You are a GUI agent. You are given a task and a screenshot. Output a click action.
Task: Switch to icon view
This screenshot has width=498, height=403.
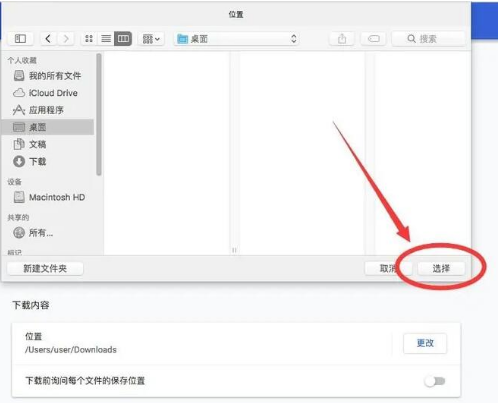pos(89,39)
